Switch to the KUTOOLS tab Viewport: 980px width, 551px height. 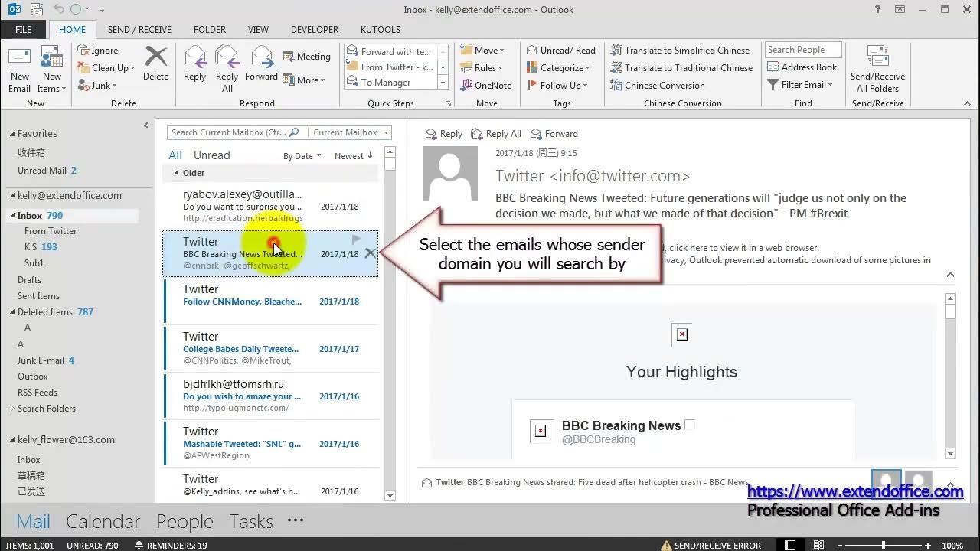point(380,30)
